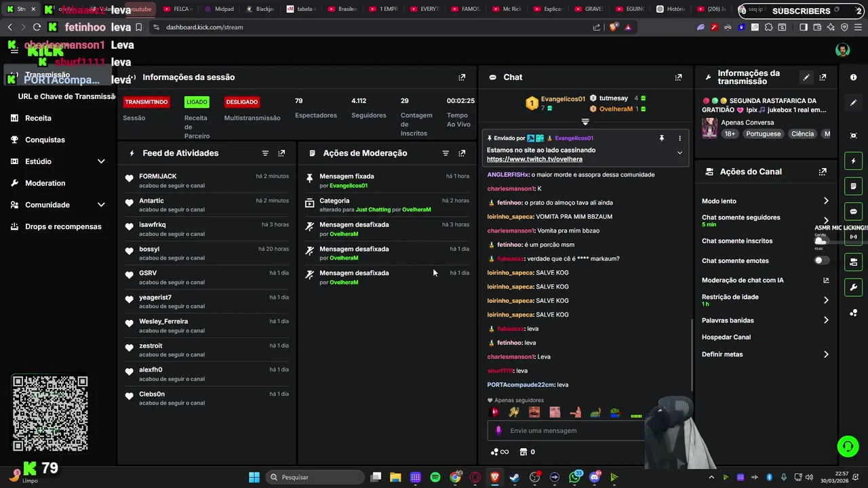Image resolution: width=868 pixels, height=488 pixels.
Task: Click the stream category thumbnail image
Action: click(x=709, y=128)
